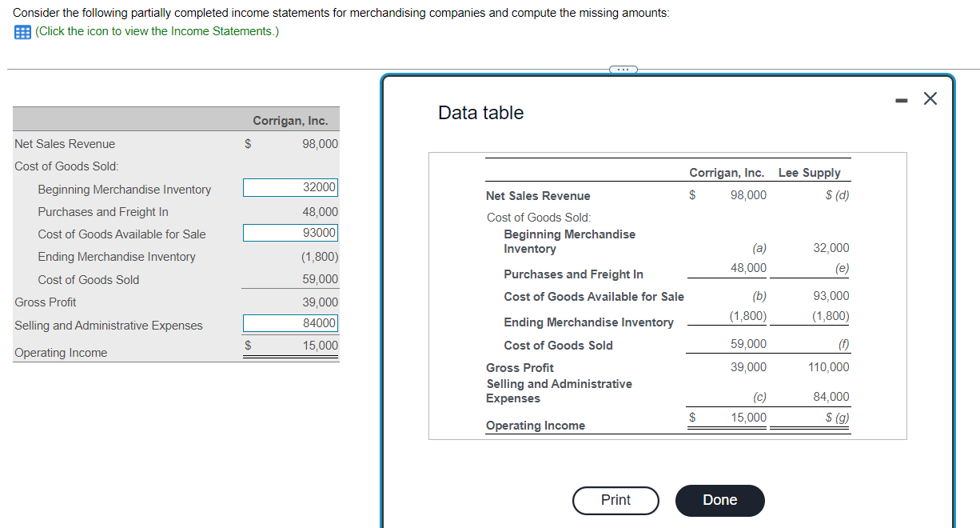
Task: Click the ellipsis divider handle
Action: [623, 70]
